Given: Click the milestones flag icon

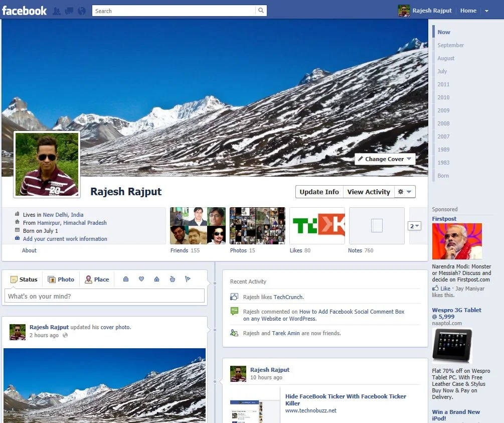Looking at the screenshot, I should click(x=188, y=279).
